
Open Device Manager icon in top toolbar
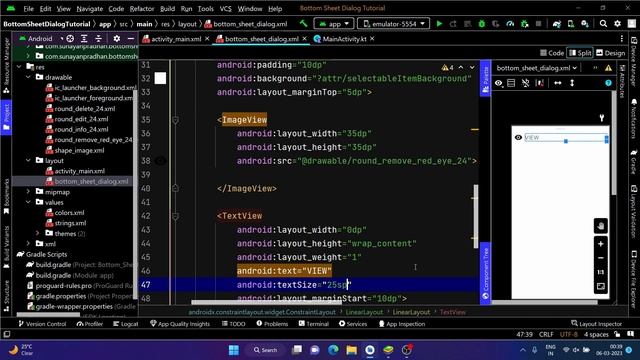(x=571, y=24)
